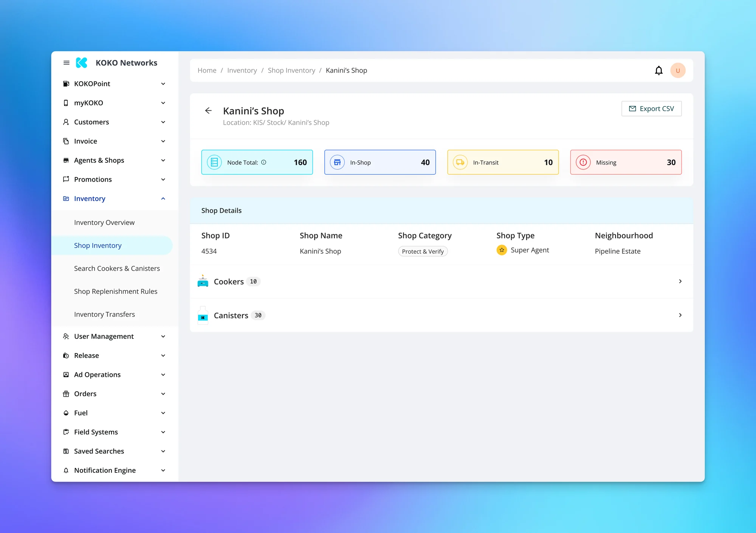Viewport: 756px width, 533px height.
Task: Click the Export CSV button
Action: pyautogui.click(x=651, y=108)
